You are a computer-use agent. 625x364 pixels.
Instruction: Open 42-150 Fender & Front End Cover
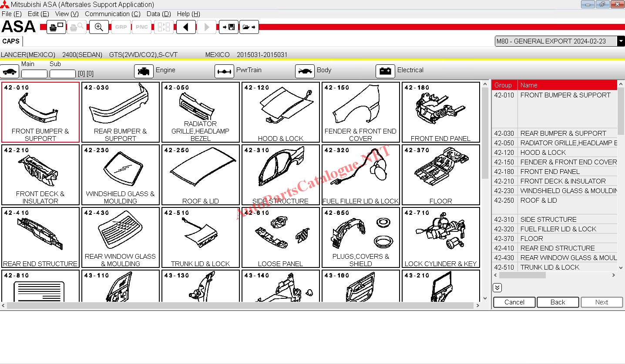[x=361, y=112]
